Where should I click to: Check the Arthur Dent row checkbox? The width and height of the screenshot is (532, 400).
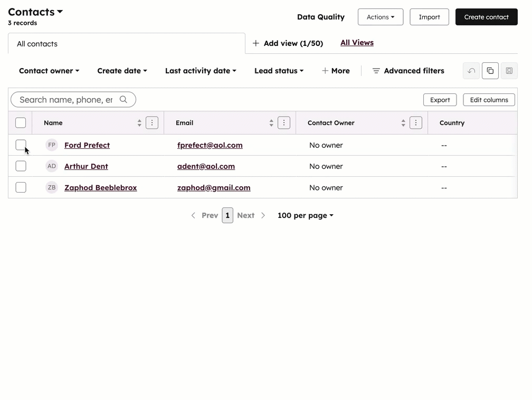(x=21, y=166)
